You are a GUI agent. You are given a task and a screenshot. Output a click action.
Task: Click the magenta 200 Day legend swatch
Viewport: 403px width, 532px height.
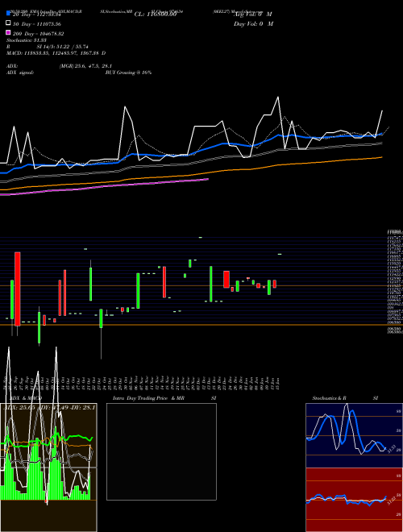pyautogui.click(x=9, y=32)
